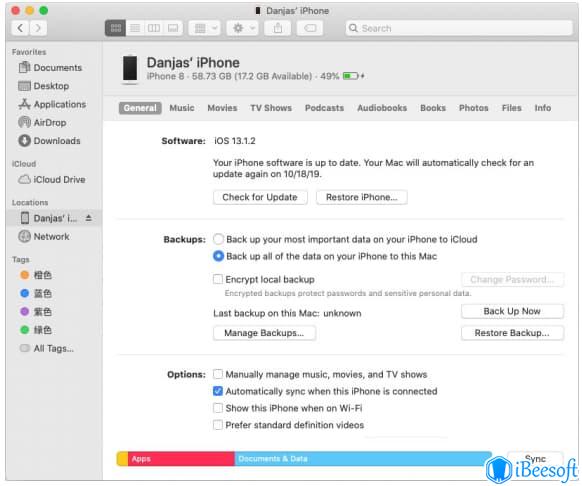Click the iPhone device icon
Viewport: 582px width, 486px height.
(130, 69)
